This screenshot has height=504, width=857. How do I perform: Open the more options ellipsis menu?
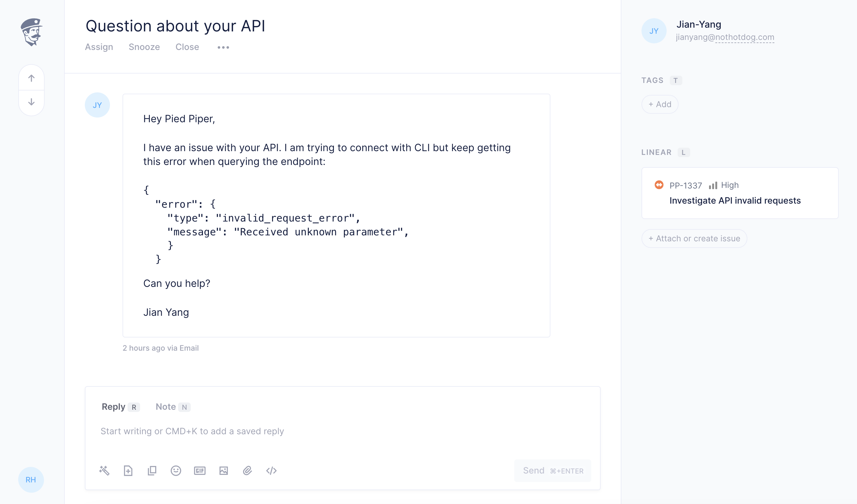pos(223,47)
